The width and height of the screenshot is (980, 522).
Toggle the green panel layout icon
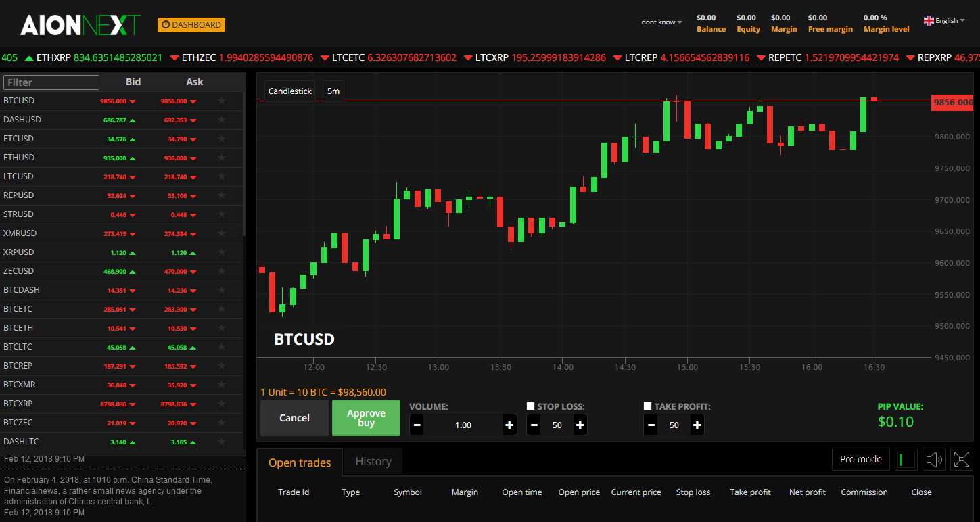point(906,460)
